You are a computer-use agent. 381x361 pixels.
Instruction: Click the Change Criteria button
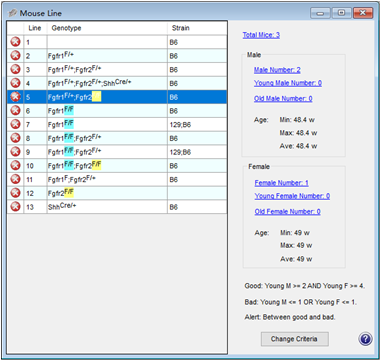(x=294, y=339)
